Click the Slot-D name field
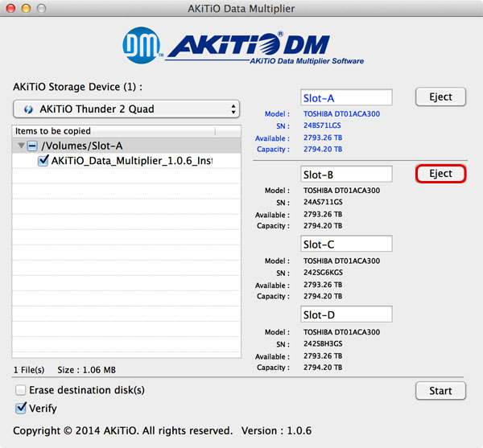483x448 pixels. pyautogui.click(x=345, y=314)
